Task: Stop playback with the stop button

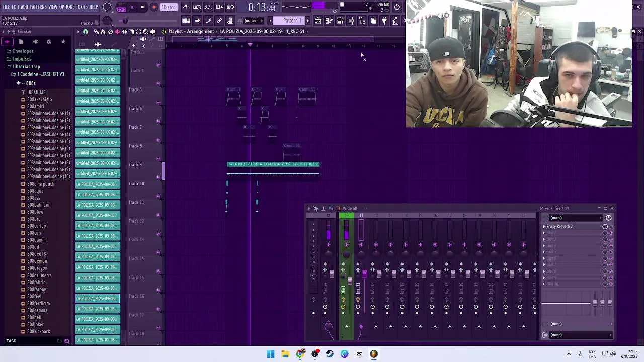Action: click(x=142, y=7)
